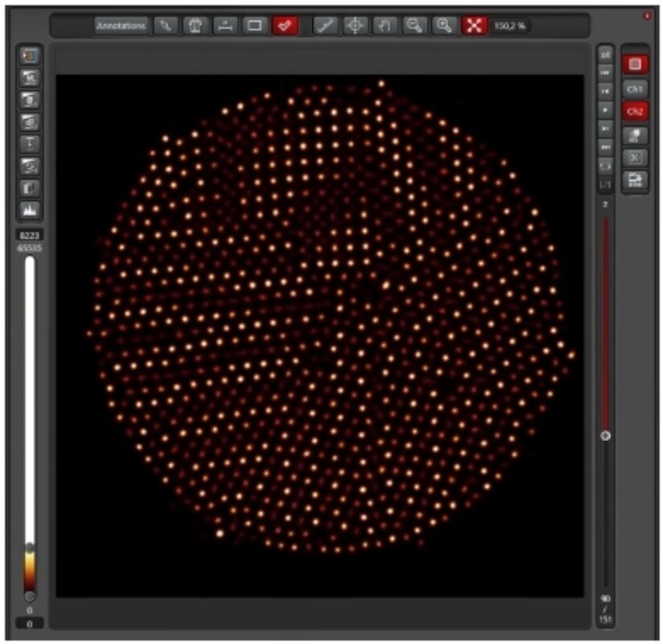The height and width of the screenshot is (644, 663).
Task: Toggle the red checkmark annotation button
Action: (284, 26)
